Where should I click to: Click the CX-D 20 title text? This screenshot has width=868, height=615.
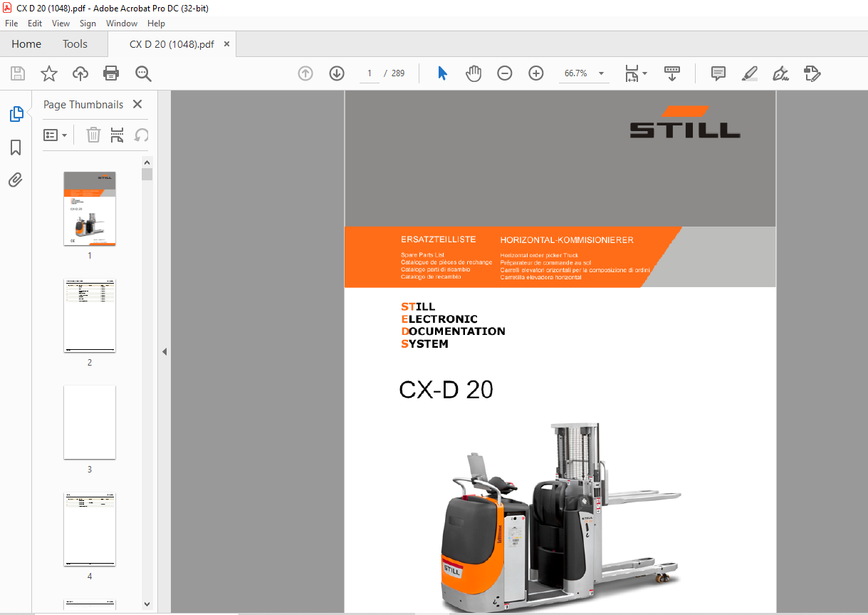point(446,391)
